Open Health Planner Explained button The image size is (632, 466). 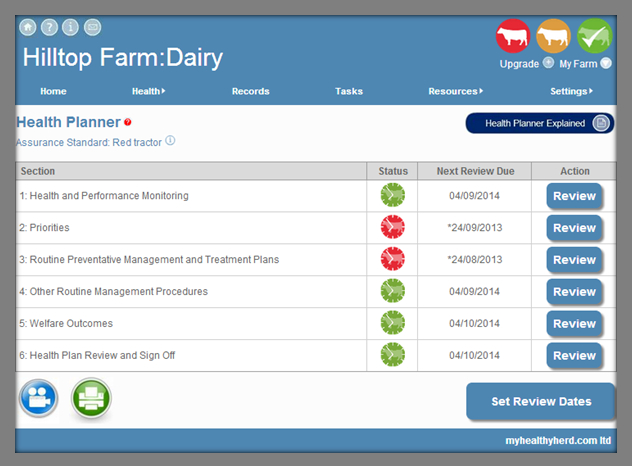click(x=540, y=123)
